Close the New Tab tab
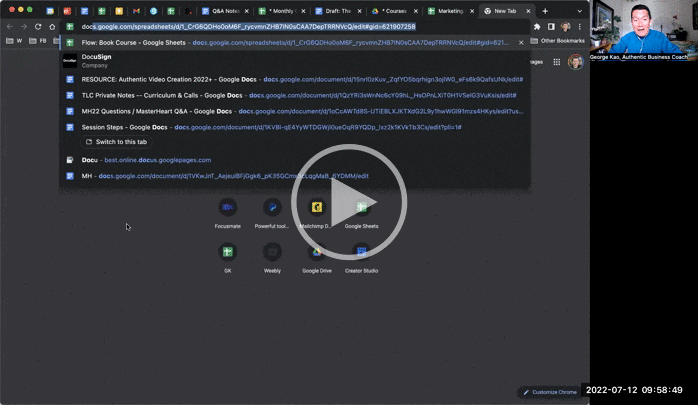This screenshot has height=405, width=698. coord(528,11)
